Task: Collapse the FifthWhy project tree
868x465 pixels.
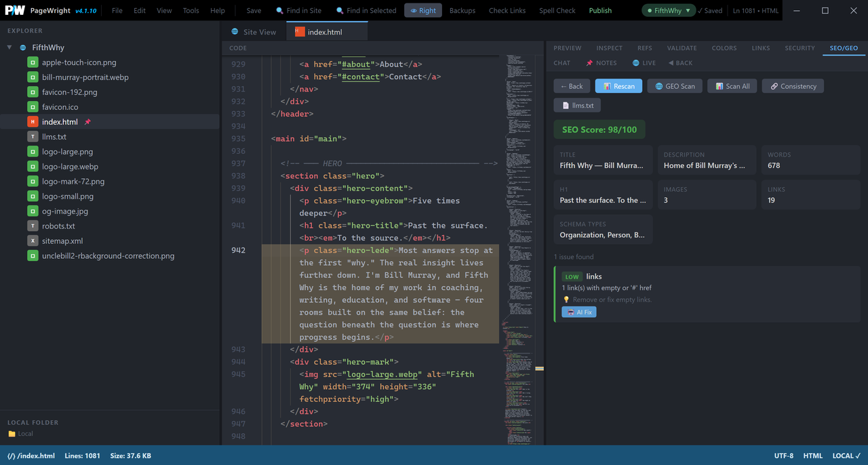Action: pos(9,47)
